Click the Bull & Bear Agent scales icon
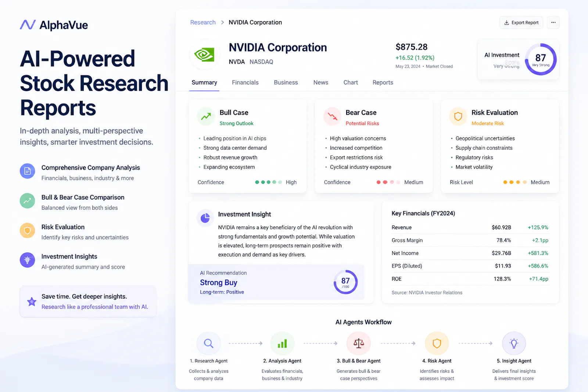This screenshot has width=588, height=392. (359, 344)
